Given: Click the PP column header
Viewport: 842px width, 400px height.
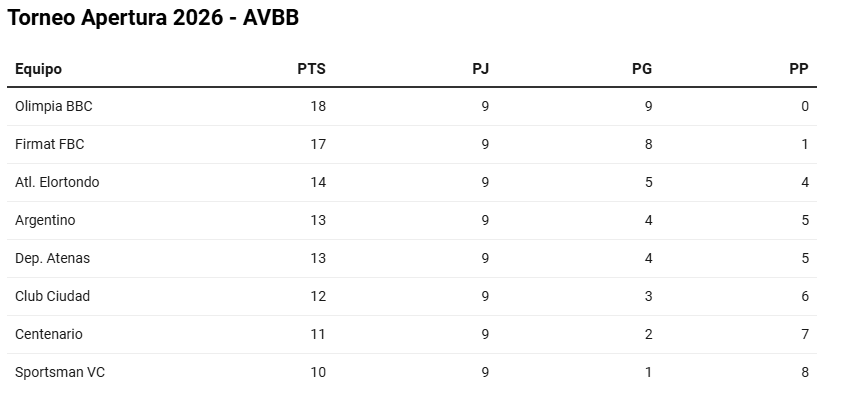Looking at the screenshot, I should [798, 69].
